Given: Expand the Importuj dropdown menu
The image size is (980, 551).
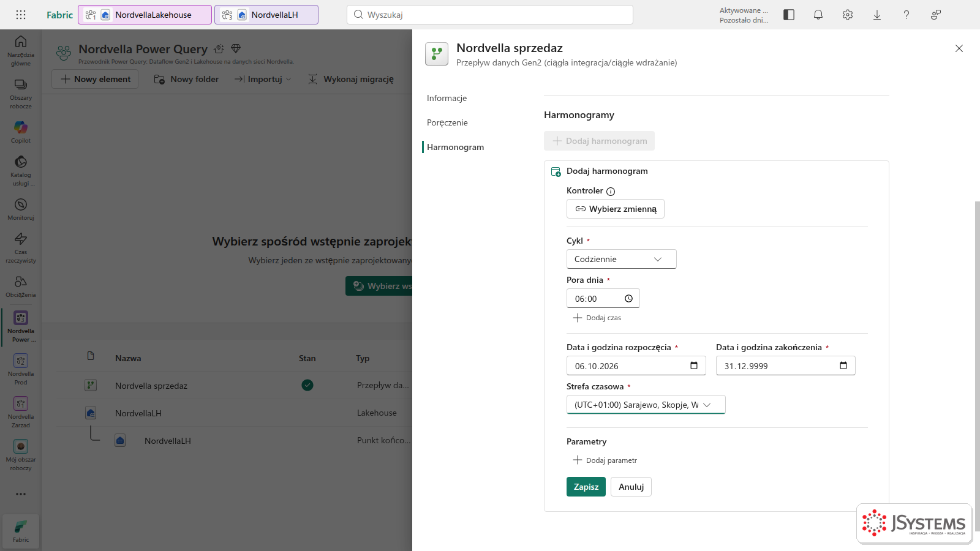Looking at the screenshot, I should click(x=263, y=79).
